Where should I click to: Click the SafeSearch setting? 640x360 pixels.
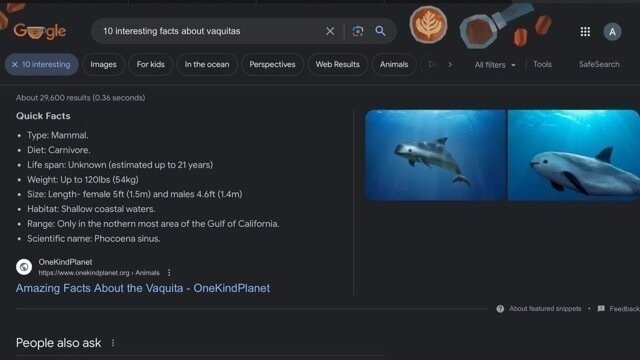599,64
